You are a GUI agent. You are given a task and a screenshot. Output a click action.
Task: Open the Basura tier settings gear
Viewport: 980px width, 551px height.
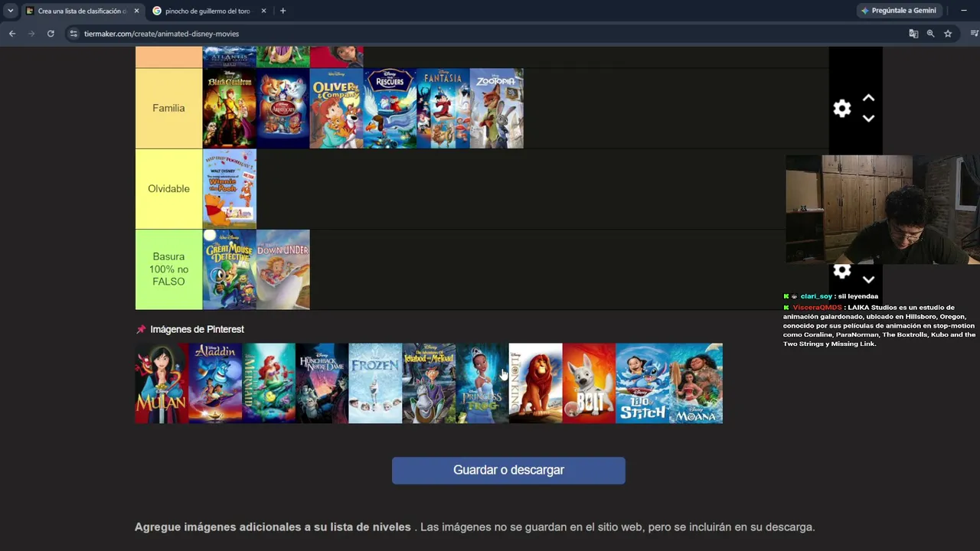(x=842, y=271)
